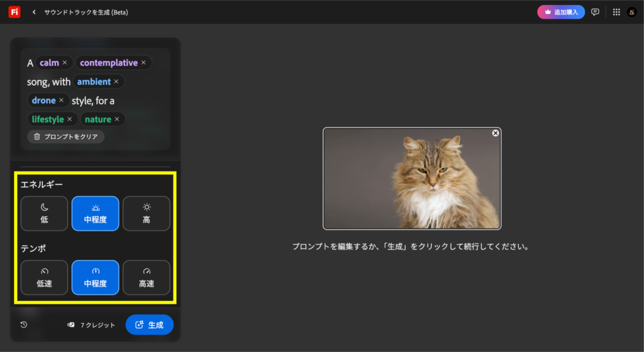Click the Adobe Firefly logo icon
This screenshot has width=644, height=352.
[x=14, y=12]
